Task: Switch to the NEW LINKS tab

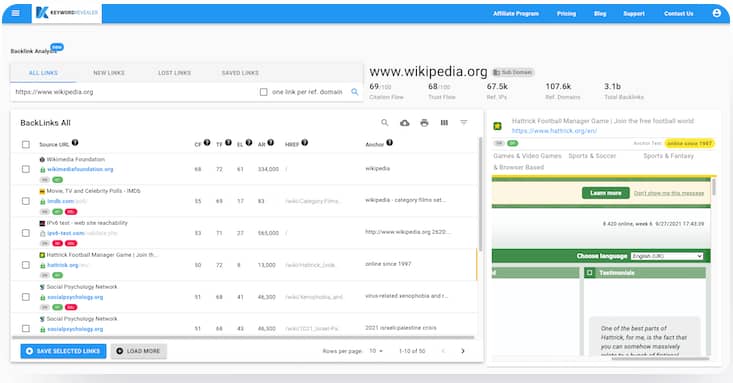Action: (x=108, y=73)
